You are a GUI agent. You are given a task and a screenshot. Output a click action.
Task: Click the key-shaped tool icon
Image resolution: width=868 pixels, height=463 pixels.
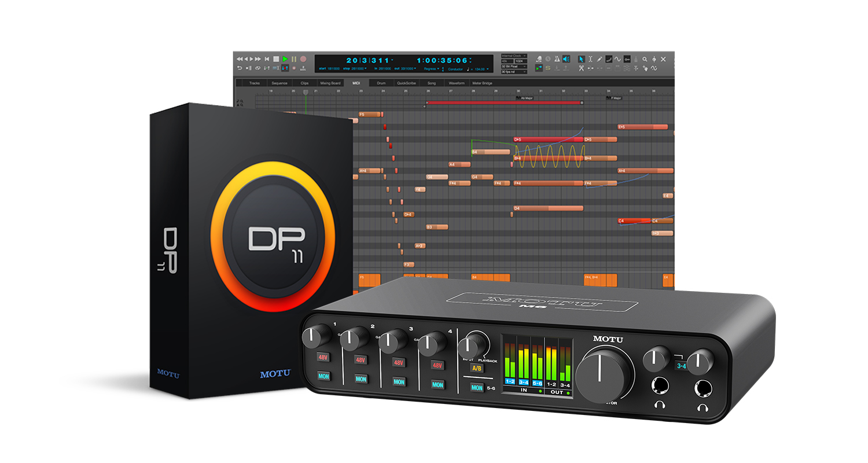tap(627, 59)
